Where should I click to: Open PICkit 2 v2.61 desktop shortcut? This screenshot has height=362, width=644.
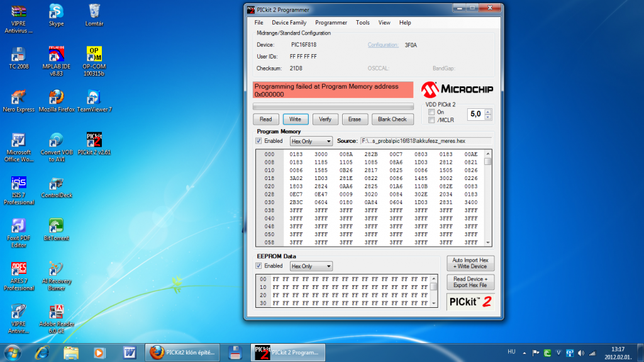tap(94, 144)
